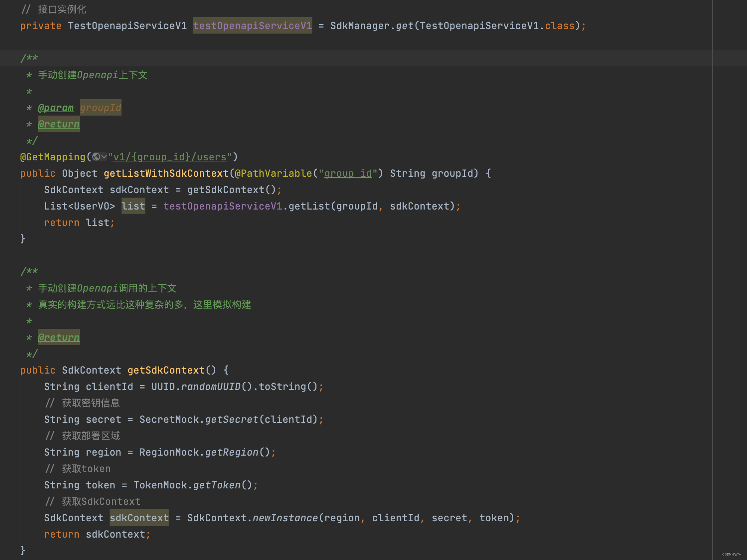Screen dimensions: 747x560
Task: Click the @PathVariable annotation
Action: [273, 173]
